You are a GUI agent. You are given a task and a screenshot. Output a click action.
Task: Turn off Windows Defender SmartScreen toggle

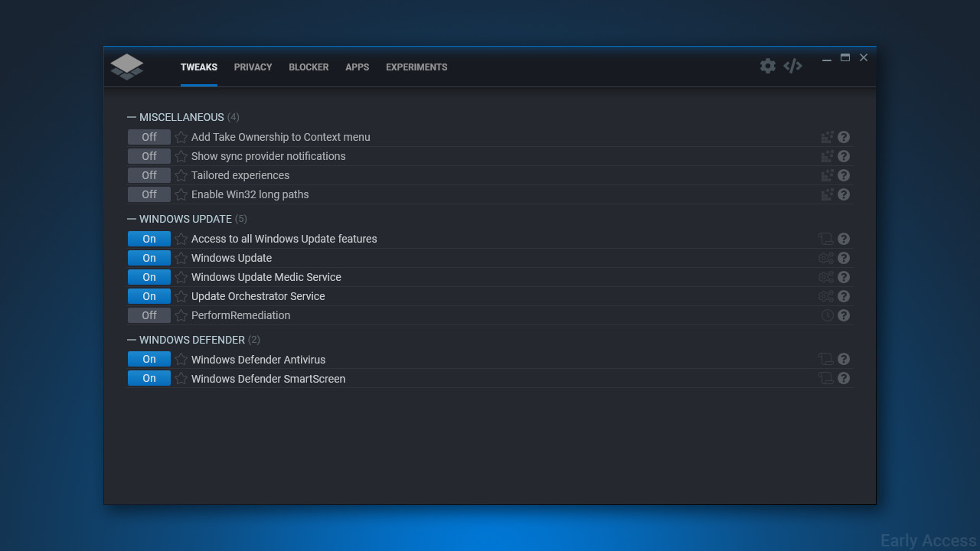(149, 378)
